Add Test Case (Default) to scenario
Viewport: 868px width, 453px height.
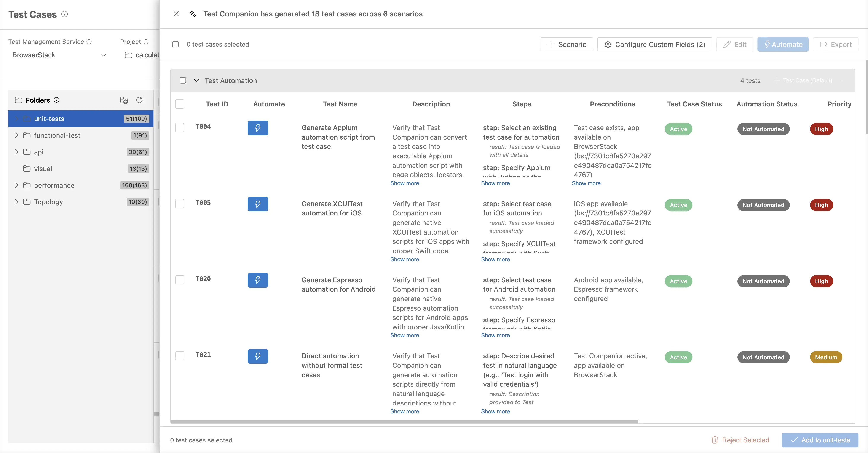pyautogui.click(x=803, y=81)
